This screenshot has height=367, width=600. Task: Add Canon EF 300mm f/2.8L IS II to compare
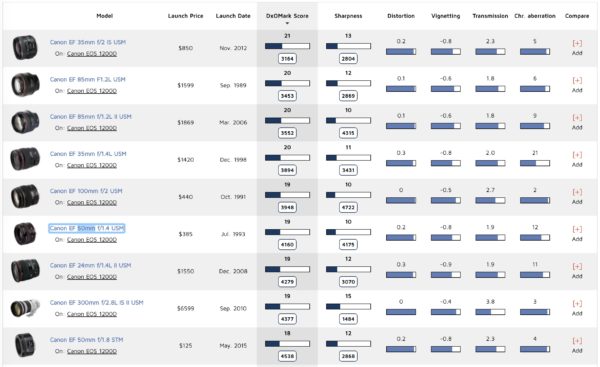(577, 308)
